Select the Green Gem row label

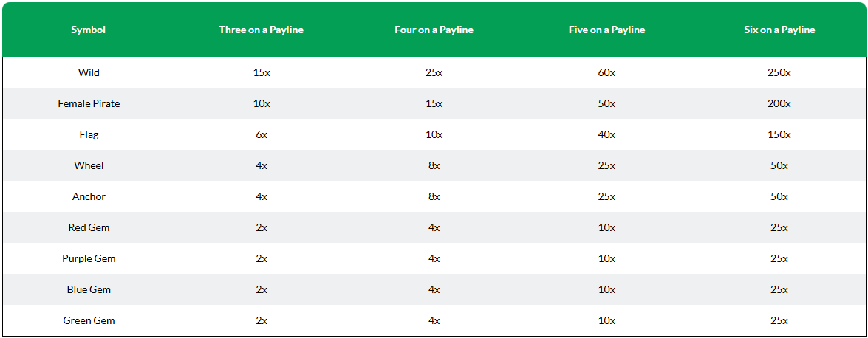coord(89,320)
